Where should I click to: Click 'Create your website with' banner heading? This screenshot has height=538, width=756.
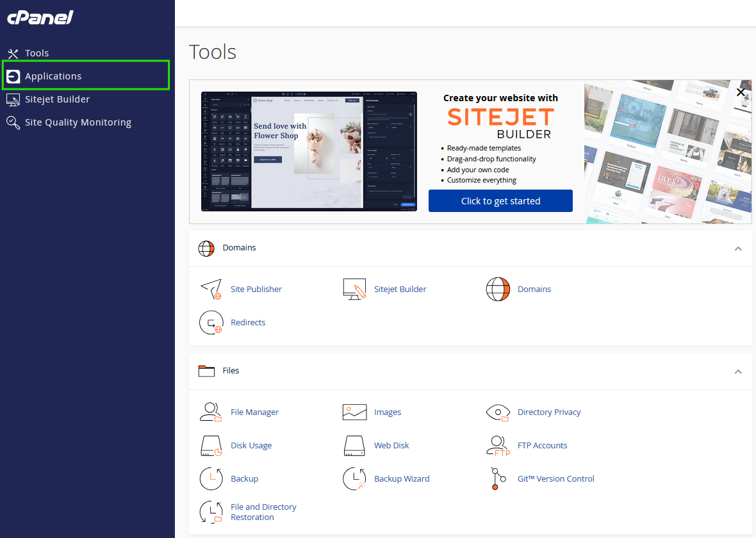(x=500, y=98)
